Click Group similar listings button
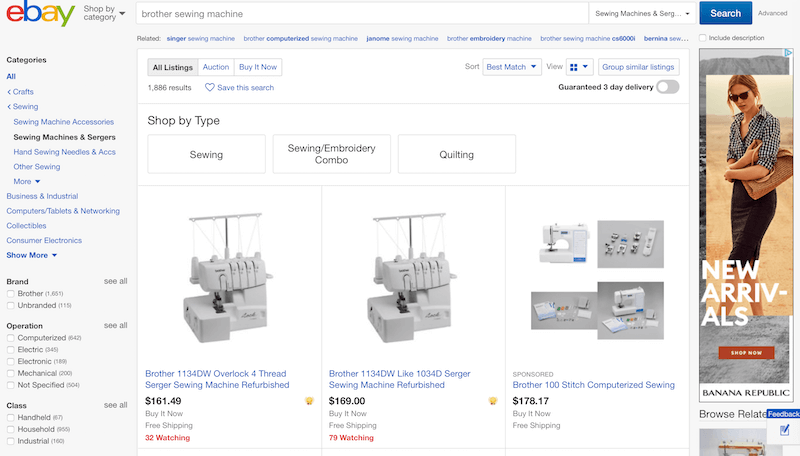Screen dimensions: 800x456 tap(638, 67)
